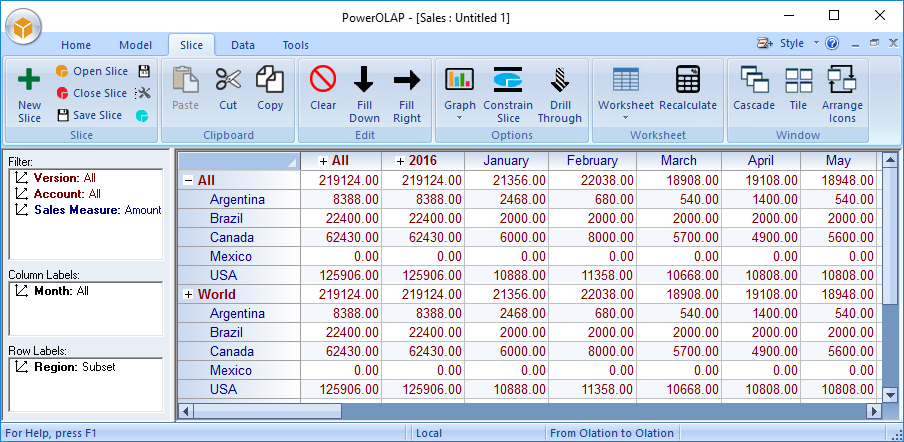Click the vertical scrollbar up arrow
This screenshot has width=904, height=442.
pyautogui.click(x=890, y=160)
